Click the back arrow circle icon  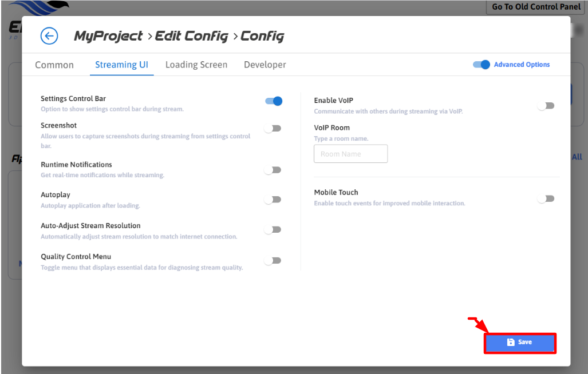[49, 36]
